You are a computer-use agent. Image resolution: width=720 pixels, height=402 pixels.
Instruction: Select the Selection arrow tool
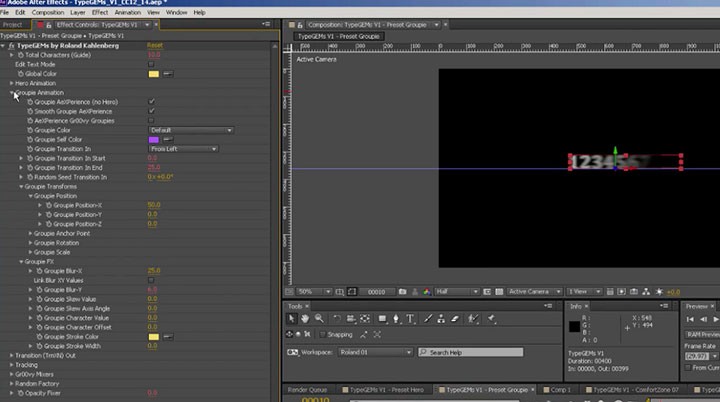292,318
